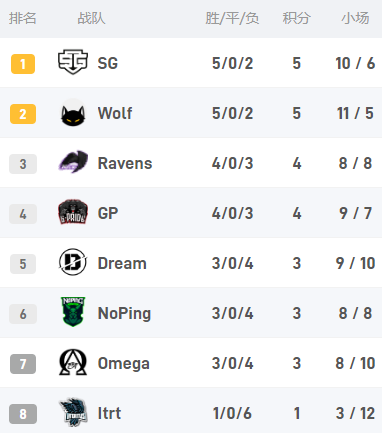Click the gold rank 1 badge
This screenshot has width=382, height=433.
click(23, 64)
